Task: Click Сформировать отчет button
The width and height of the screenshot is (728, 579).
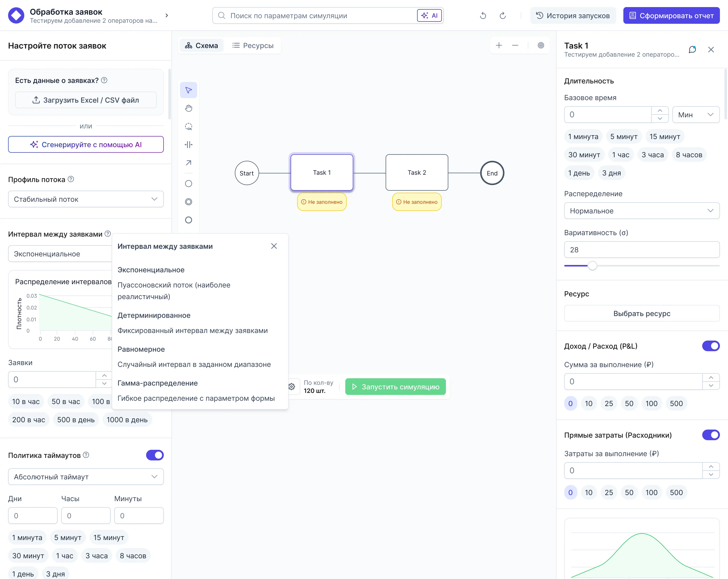Action: click(671, 15)
